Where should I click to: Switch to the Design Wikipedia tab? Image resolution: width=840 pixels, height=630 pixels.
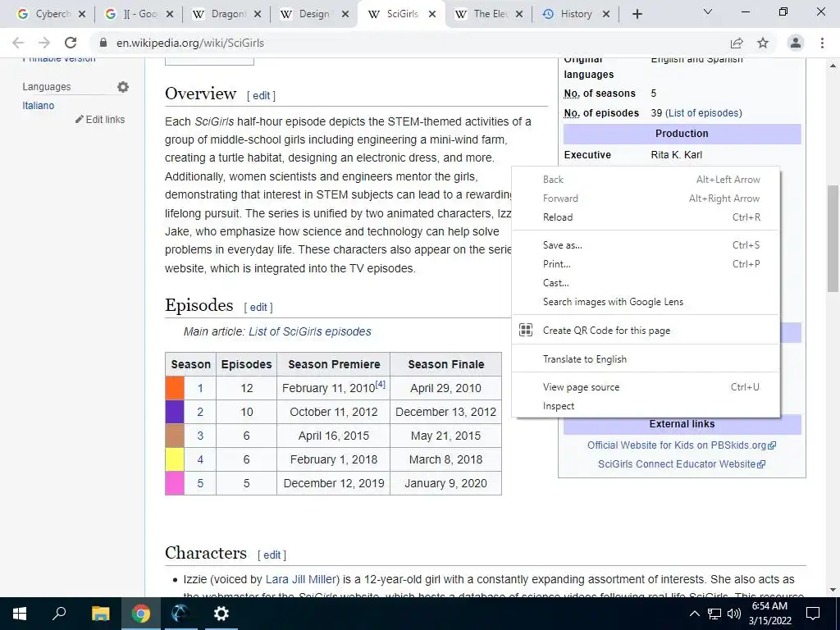314,14
